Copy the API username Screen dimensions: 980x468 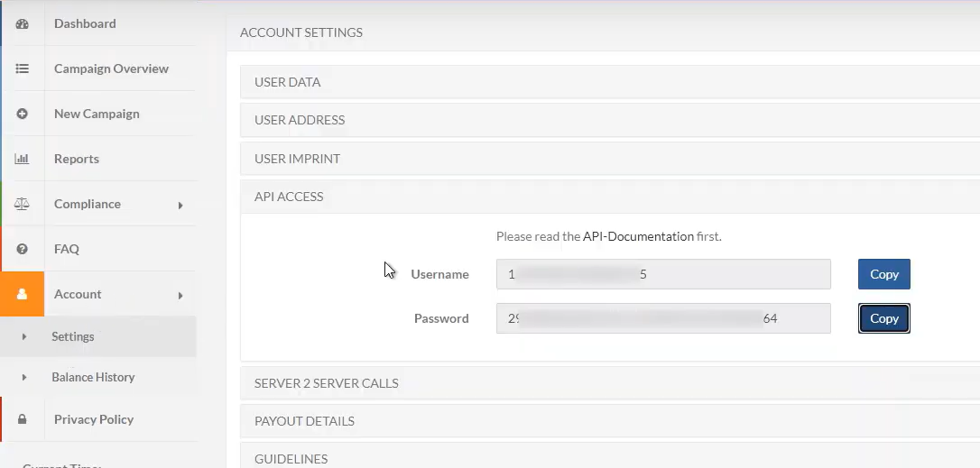(x=883, y=274)
